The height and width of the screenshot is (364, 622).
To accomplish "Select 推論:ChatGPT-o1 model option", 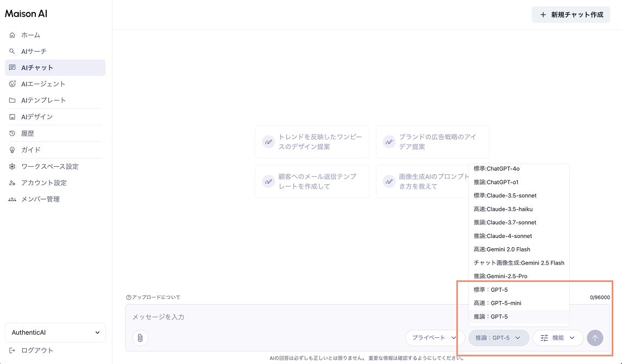I will coord(519,182).
